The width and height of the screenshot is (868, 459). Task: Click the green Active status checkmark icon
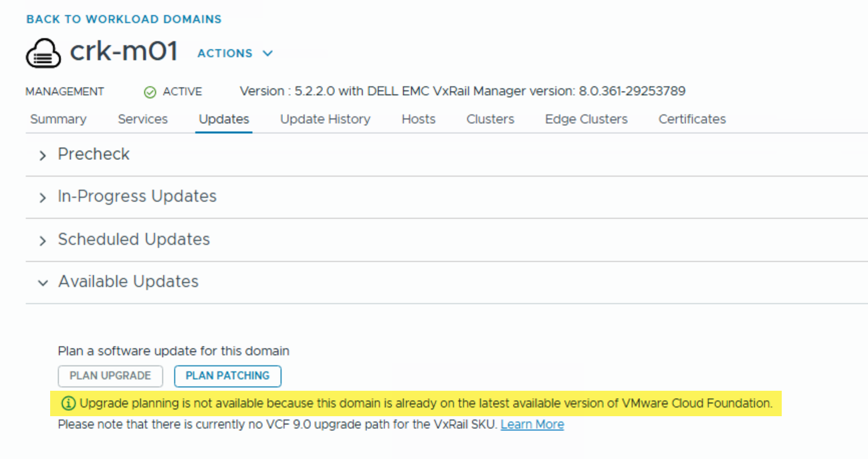click(x=150, y=92)
